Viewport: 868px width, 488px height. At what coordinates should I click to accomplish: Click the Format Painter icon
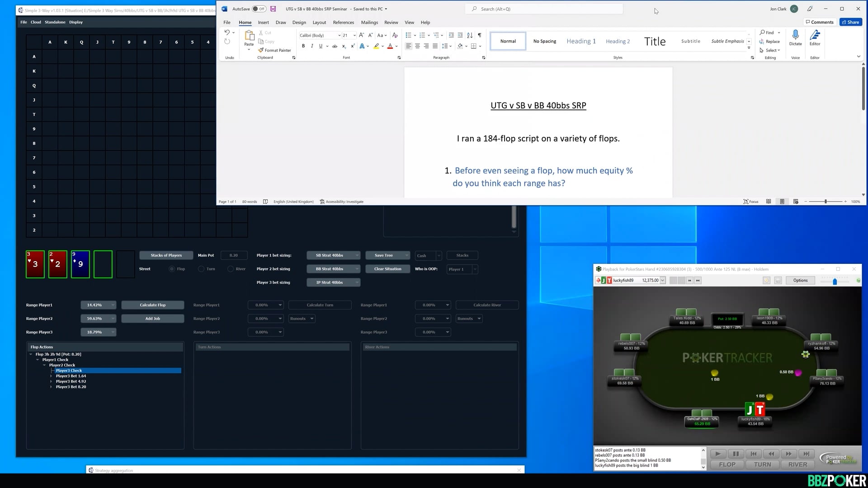(261, 50)
